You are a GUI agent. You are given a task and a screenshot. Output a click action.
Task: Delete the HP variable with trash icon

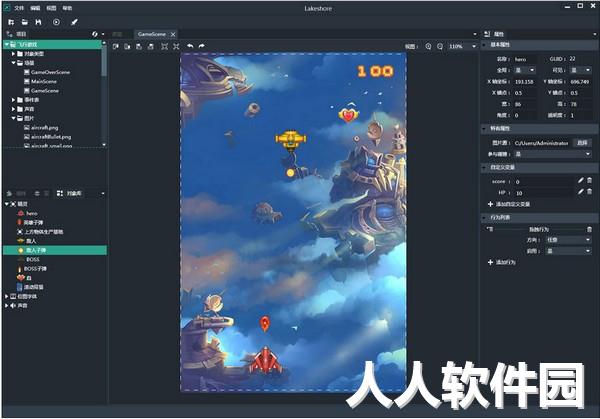[590, 192]
